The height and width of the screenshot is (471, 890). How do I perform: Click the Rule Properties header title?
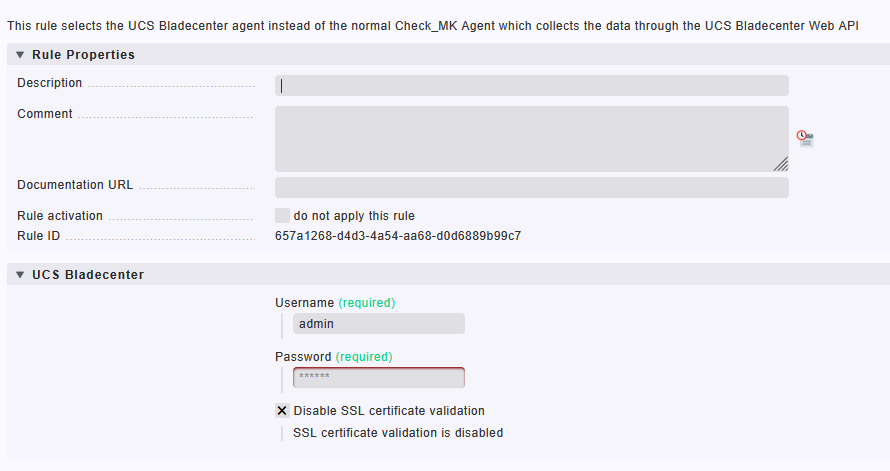point(83,54)
